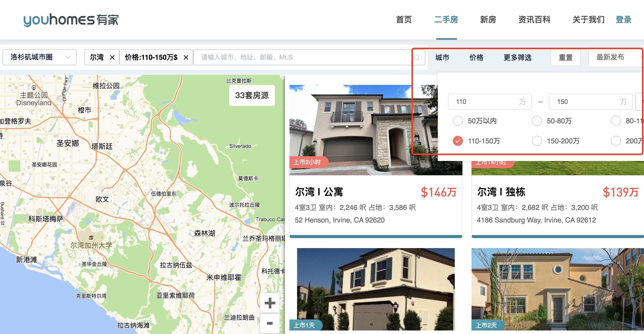The image size is (644, 334).
Task: Select the 50万以内 price option
Action: click(x=458, y=121)
